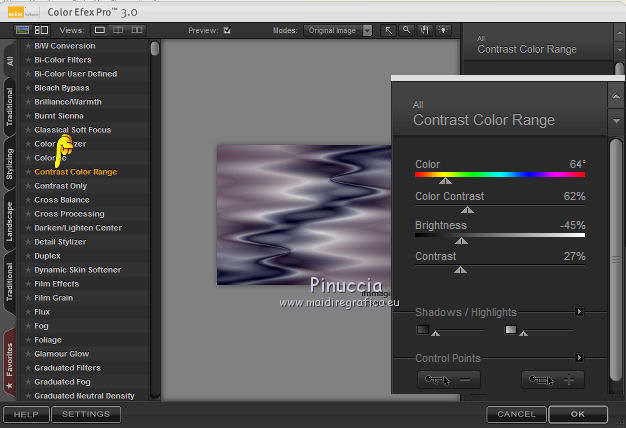Open the Favorites side tab
Viewport: 626px width, 428px height.
tap(10, 361)
